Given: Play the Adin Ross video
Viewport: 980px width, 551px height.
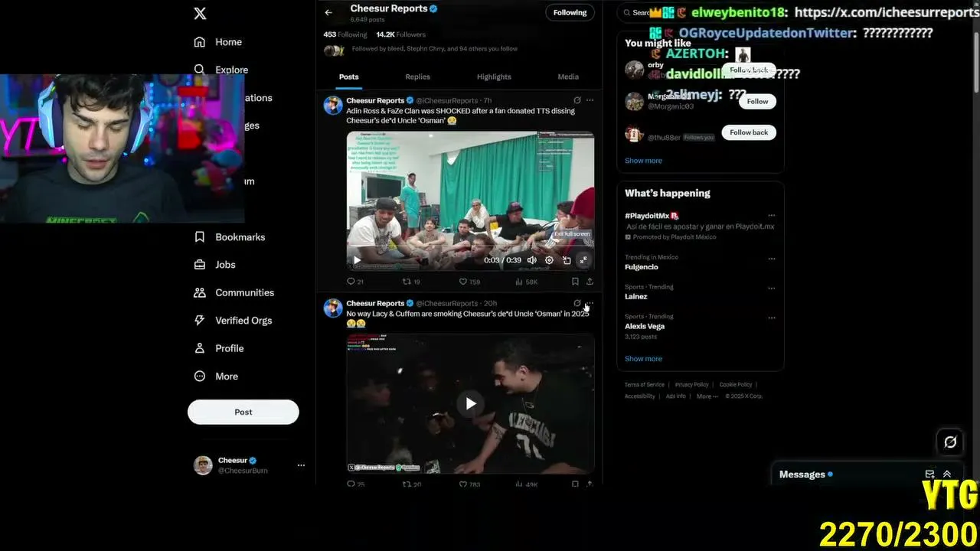Looking at the screenshot, I should [x=357, y=260].
